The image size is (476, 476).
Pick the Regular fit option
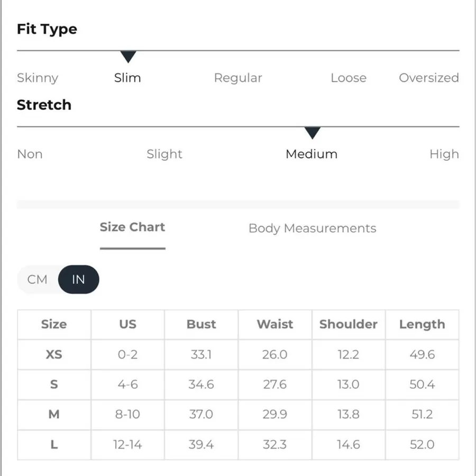[x=238, y=78]
